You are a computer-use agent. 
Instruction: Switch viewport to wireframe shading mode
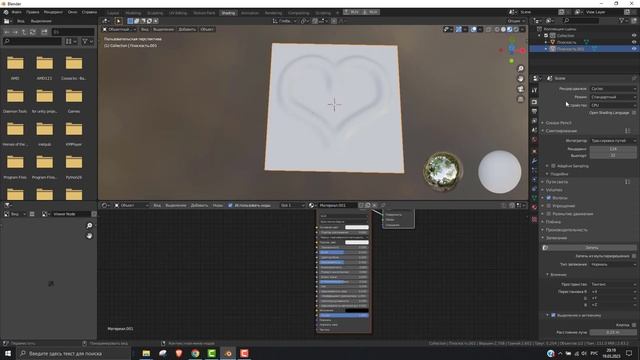(x=497, y=29)
